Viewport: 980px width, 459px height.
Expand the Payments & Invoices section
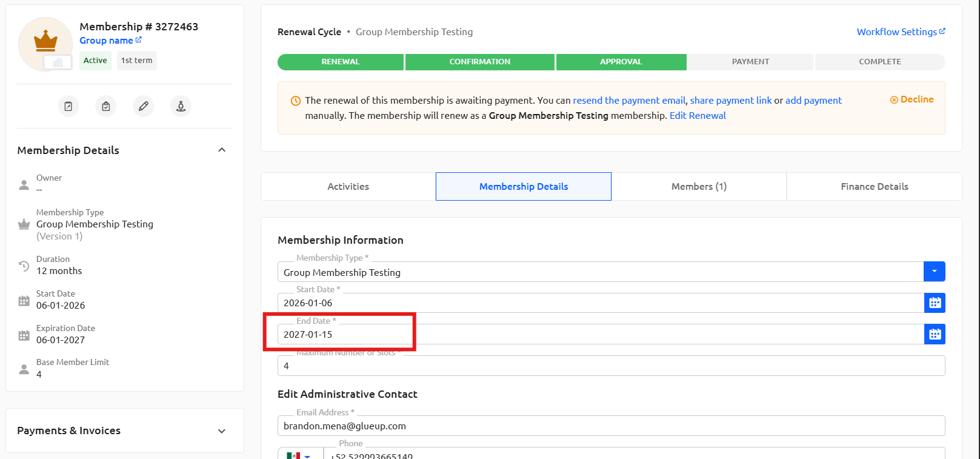coord(222,431)
